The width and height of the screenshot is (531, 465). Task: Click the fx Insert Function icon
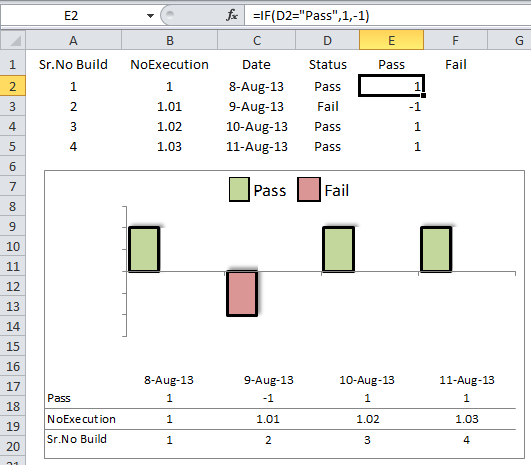[232, 15]
